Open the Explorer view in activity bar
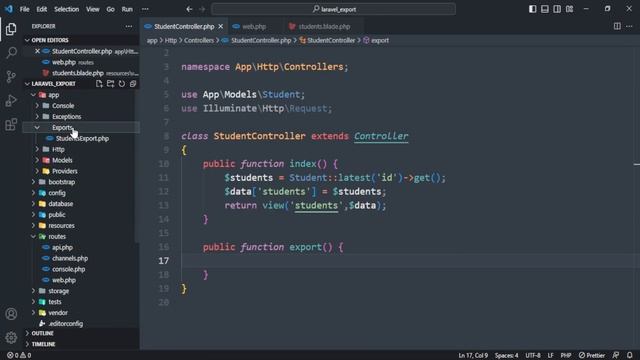Image resolution: width=640 pixels, height=360 pixels. 11,29
